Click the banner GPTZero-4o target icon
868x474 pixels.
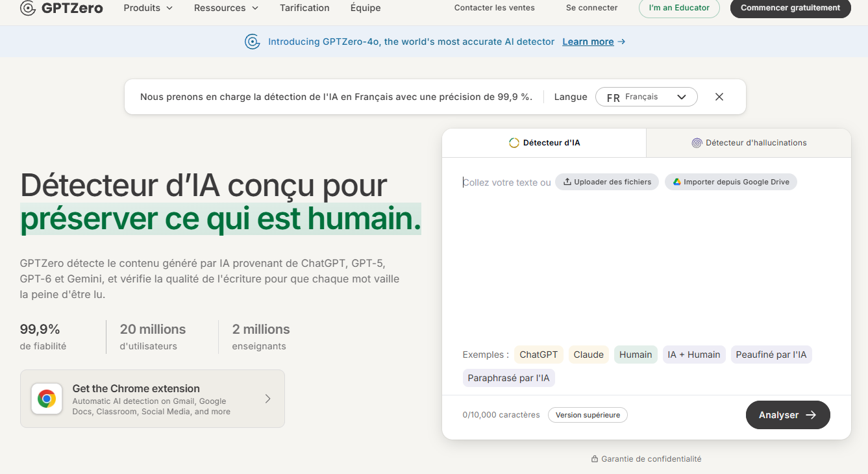pos(252,42)
